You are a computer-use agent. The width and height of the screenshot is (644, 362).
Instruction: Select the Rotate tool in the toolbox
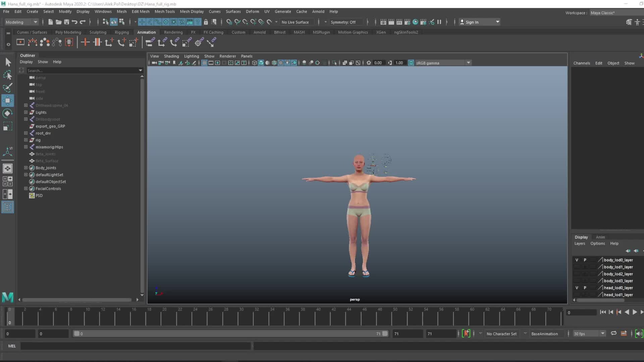tap(7, 113)
